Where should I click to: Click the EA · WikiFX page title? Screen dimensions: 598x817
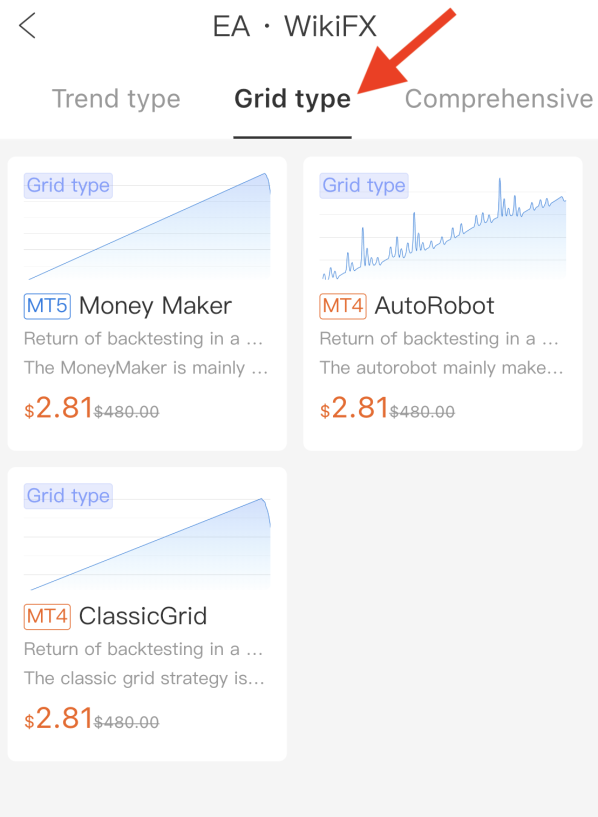coord(294,26)
